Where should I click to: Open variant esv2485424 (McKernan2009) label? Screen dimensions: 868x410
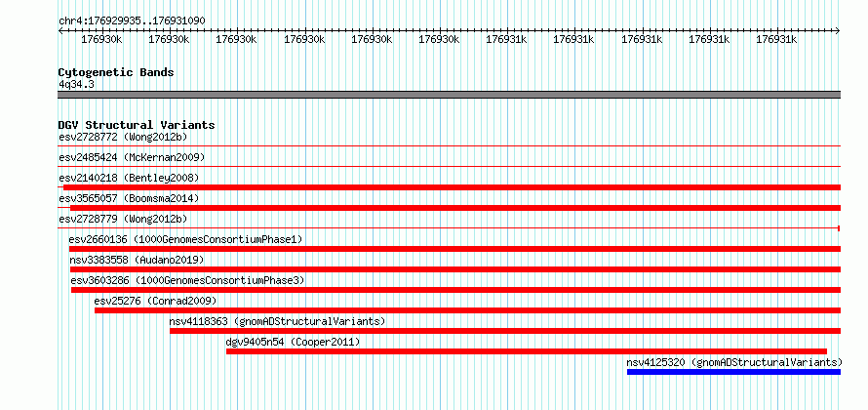[132, 157]
